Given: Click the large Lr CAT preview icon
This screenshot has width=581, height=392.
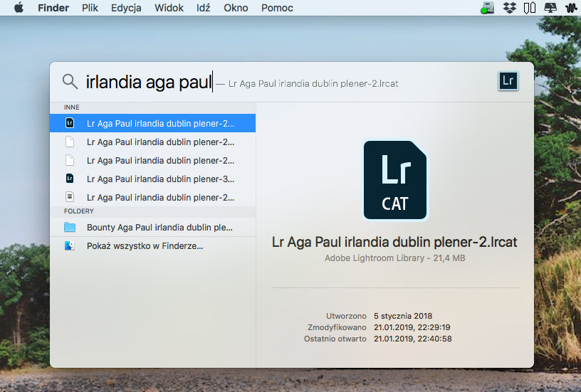Looking at the screenshot, I should 394,180.
